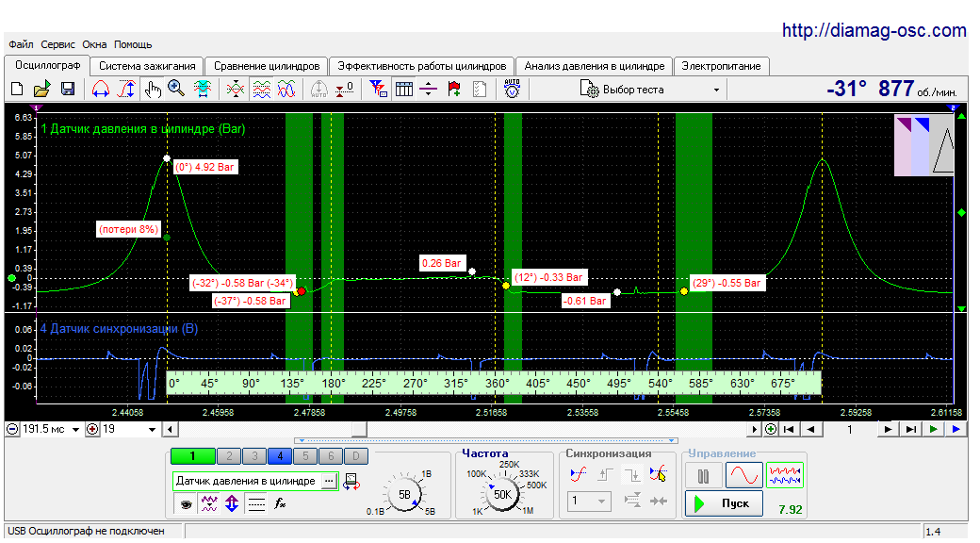Select the Осциллограф tab
Image resolution: width=980 pixels, height=543 pixels.
(x=47, y=65)
